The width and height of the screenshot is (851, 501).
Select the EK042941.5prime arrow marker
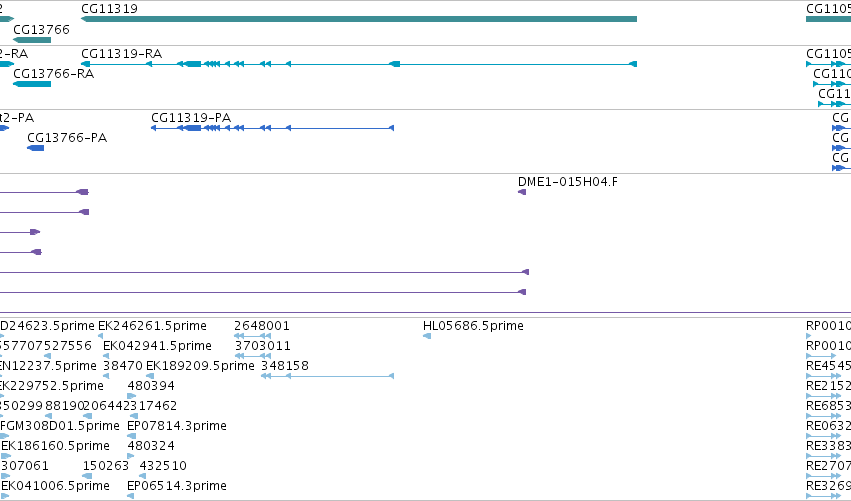click(106, 356)
